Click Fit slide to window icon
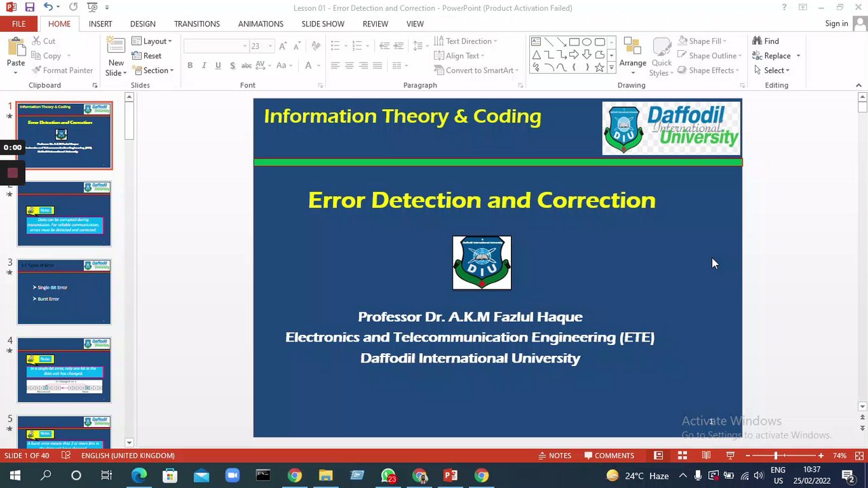Viewport: 868px width, 488px height. pyautogui.click(x=859, y=455)
